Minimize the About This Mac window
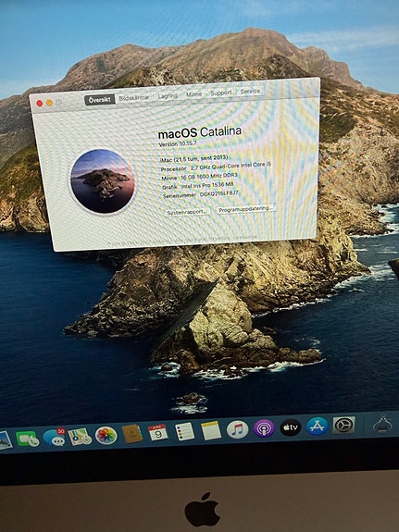The height and width of the screenshot is (532, 399). [x=50, y=103]
